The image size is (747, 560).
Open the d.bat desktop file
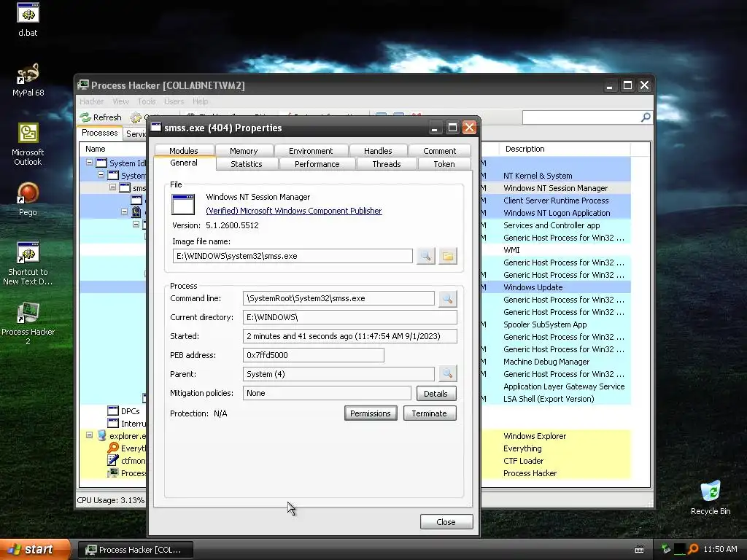28,20
